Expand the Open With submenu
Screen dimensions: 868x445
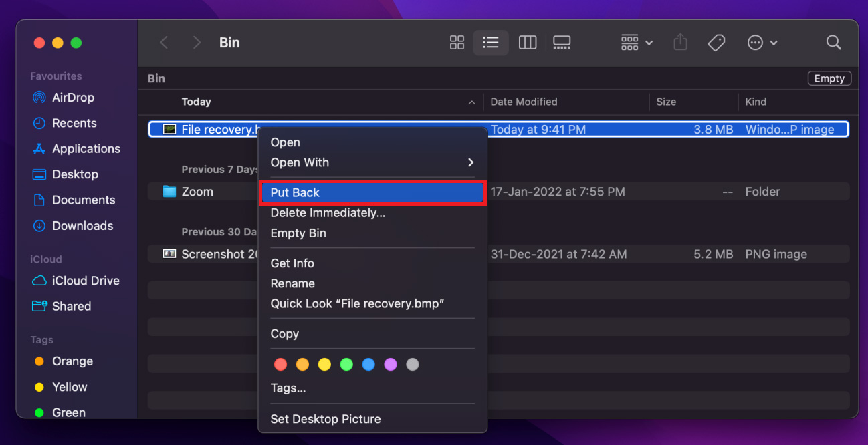299,162
